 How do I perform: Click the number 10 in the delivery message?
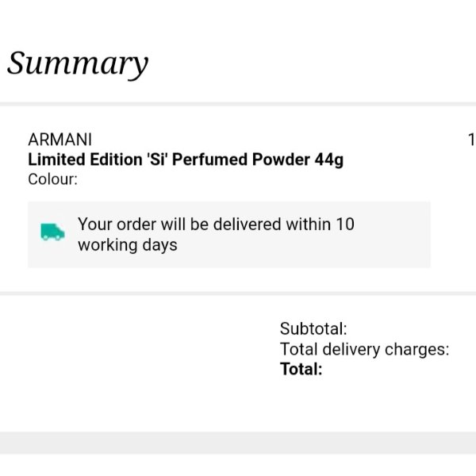345,225
